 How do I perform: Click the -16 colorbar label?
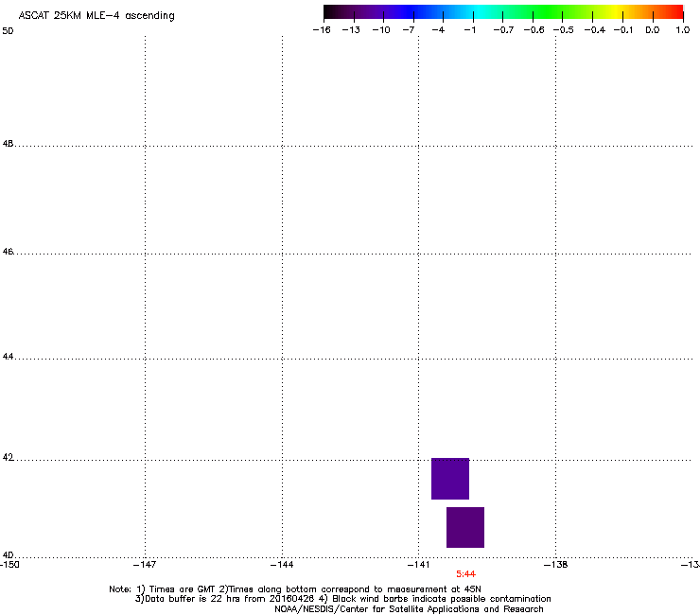[322, 30]
